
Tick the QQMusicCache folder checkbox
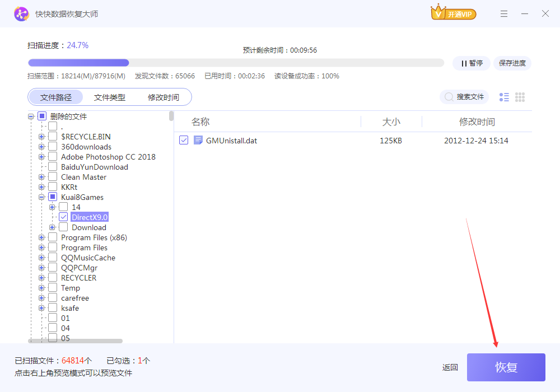tap(53, 258)
